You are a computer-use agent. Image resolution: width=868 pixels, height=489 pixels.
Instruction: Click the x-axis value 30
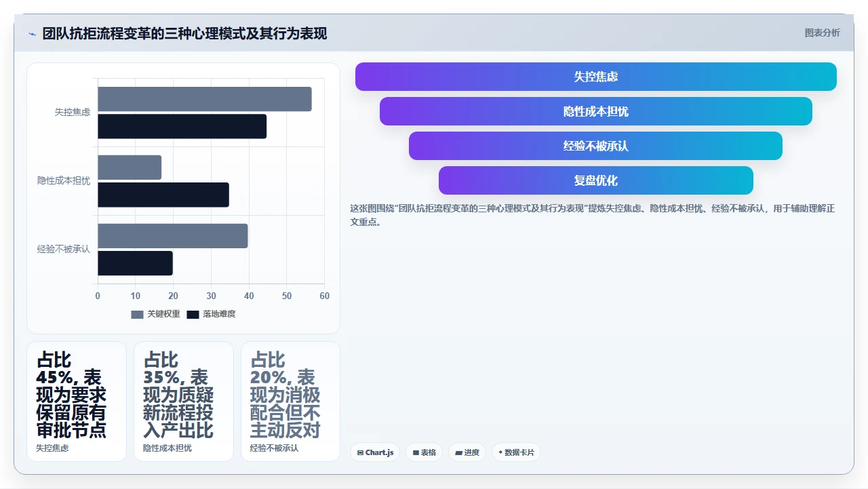tap(211, 296)
